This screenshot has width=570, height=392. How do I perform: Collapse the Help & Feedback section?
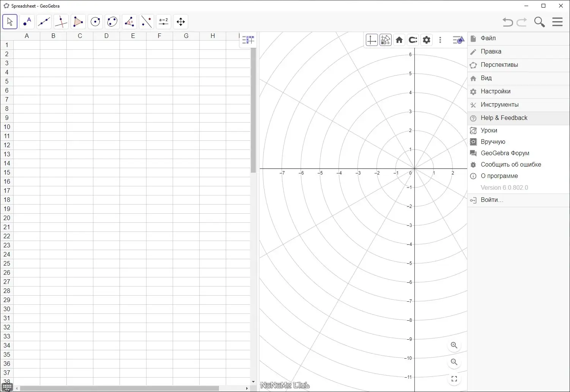[x=518, y=118]
